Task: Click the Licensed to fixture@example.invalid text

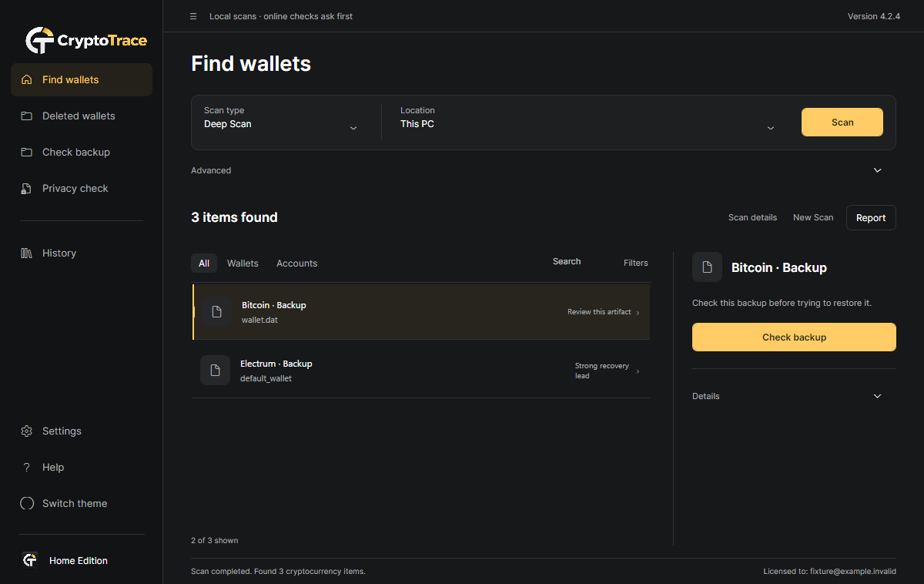Action: [830, 571]
